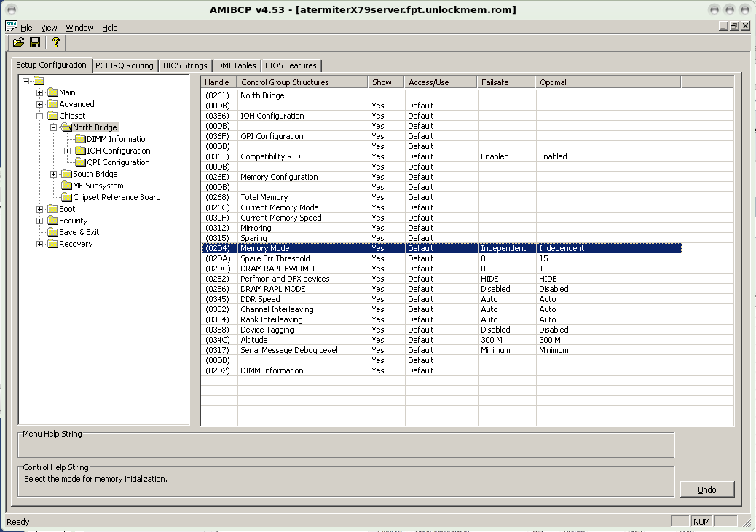Open the File menu

[x=26, y=28]
